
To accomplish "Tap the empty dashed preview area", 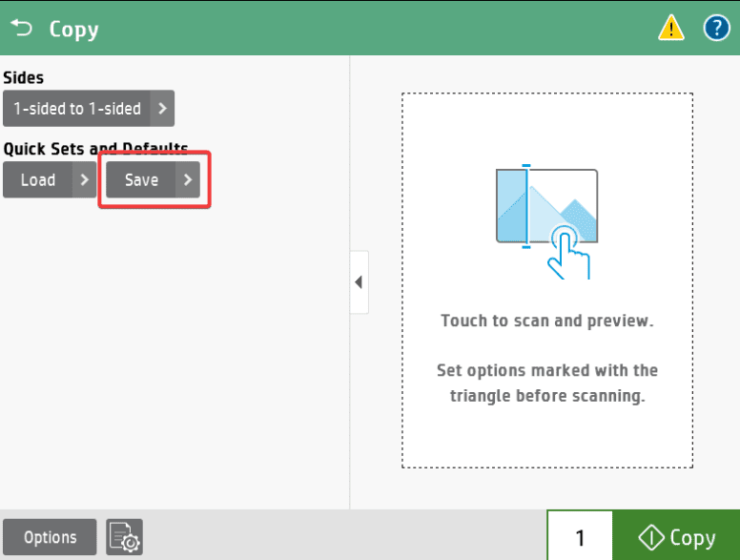I will pos(546,439).
